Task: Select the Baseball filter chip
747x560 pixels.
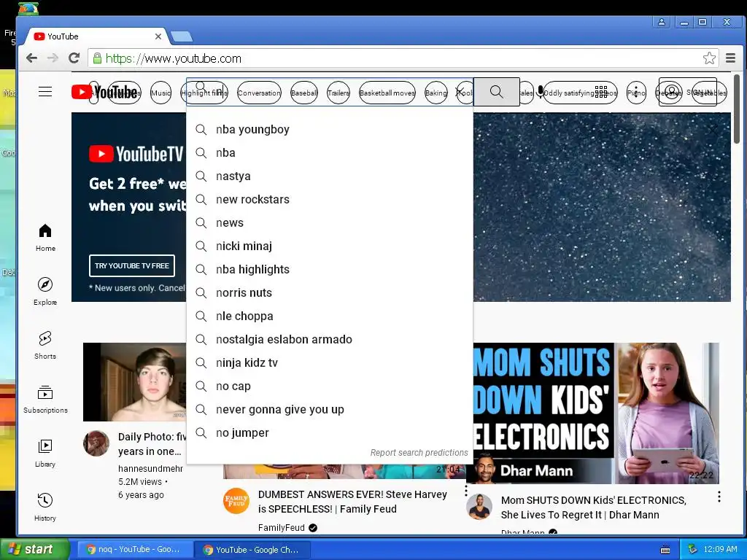Action: [x=304, y=93]
